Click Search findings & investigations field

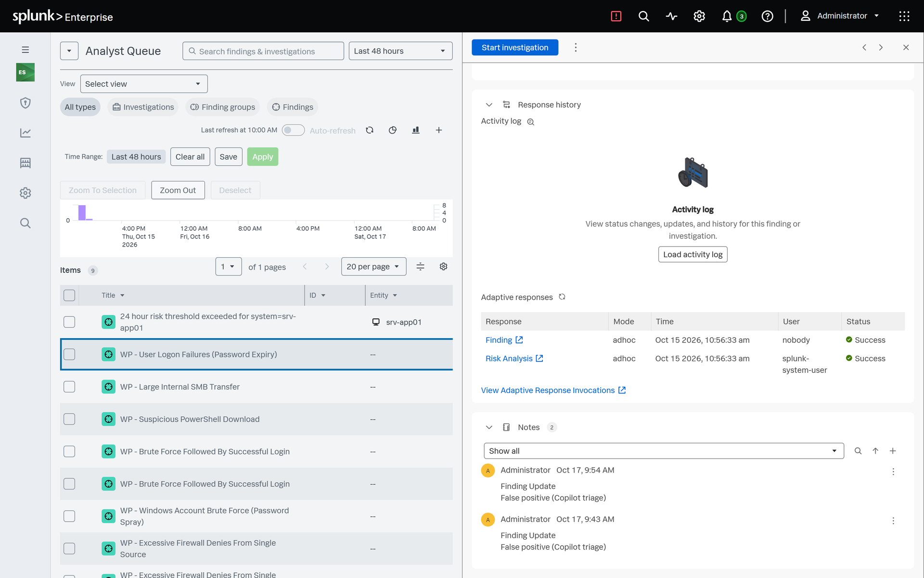coord(263,51)
